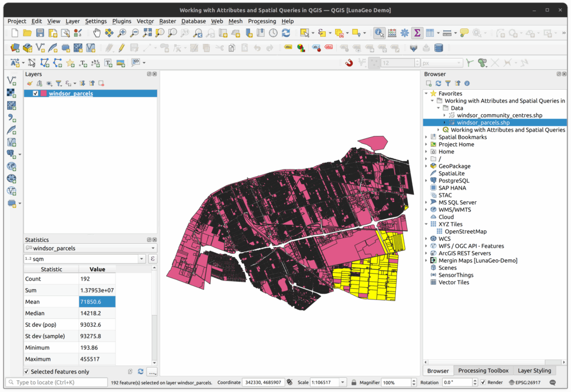Click the Identify Features tool
Image resolution: width=571 pixels, height=392 pixels.
click(379, 33)
